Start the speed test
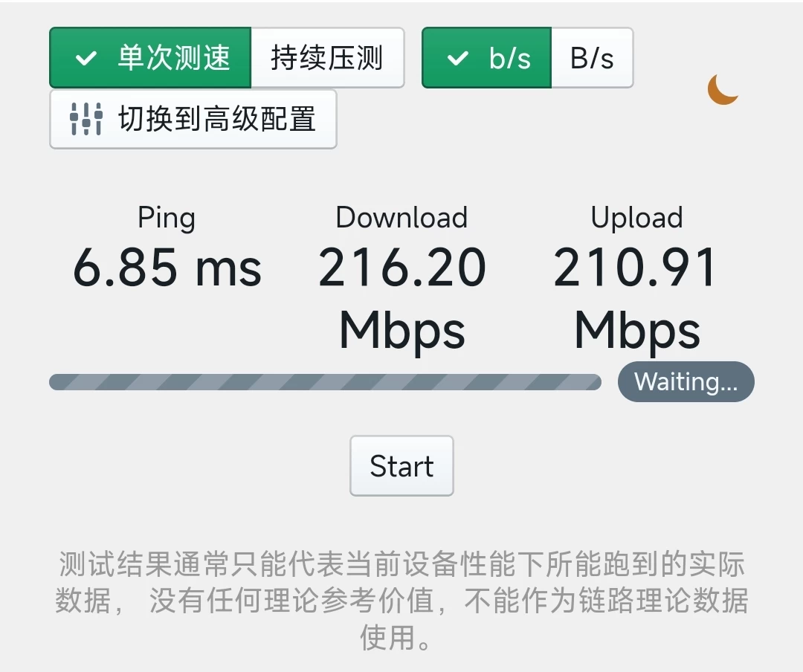This screenshot has width=803, height=672. (x=401, y=465)
